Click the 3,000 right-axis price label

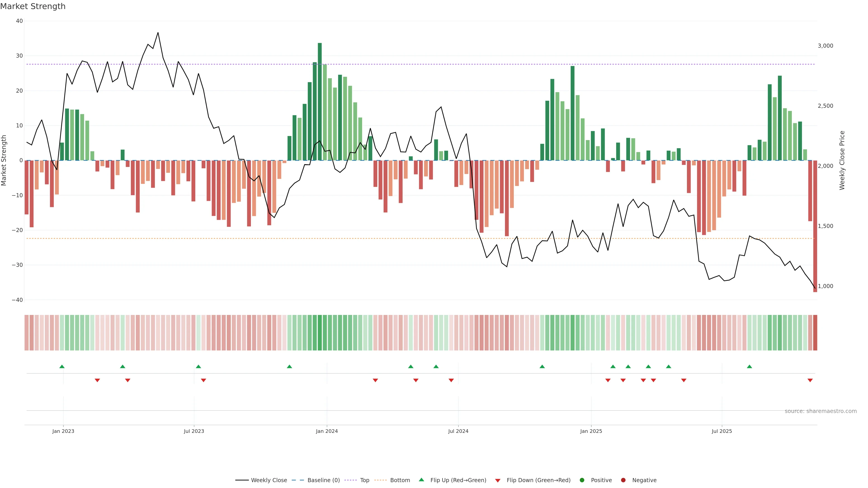(x=825, y=46)
